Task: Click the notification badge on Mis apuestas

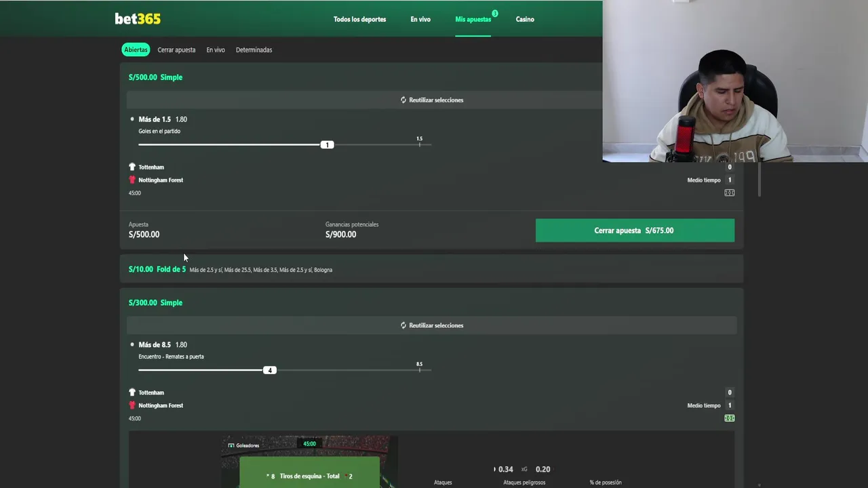Action: pos(495,14)
